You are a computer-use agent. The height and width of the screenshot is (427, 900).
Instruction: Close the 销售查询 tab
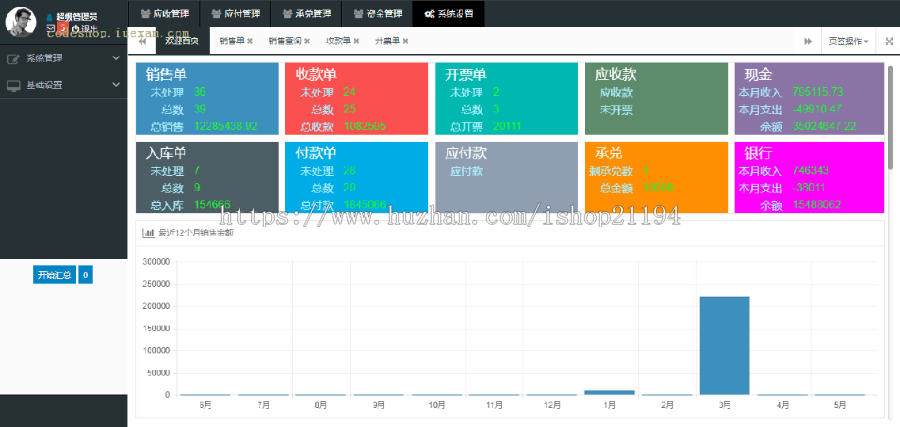coord(307,41)
